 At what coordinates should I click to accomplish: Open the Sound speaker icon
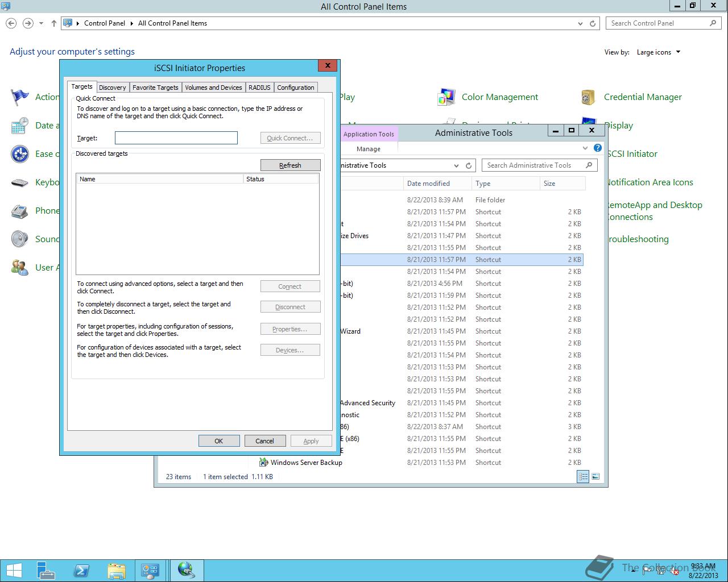(x=20, y=239)
